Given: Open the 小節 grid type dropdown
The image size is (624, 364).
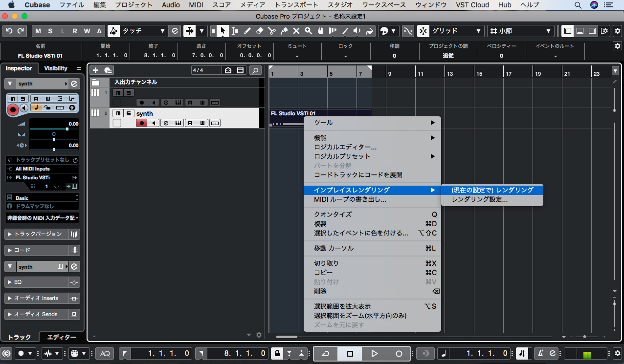Looking at the screenshot, I should click(520, 31).
